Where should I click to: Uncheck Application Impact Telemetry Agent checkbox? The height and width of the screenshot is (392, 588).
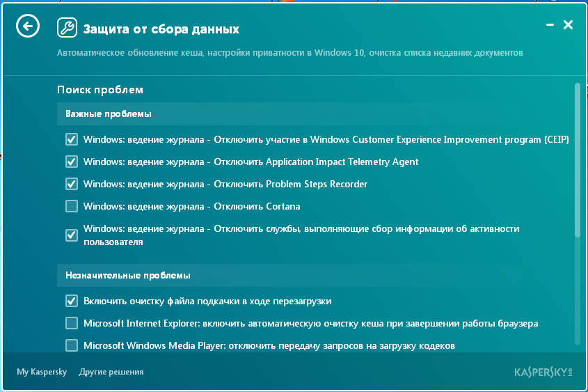(72, 162)
